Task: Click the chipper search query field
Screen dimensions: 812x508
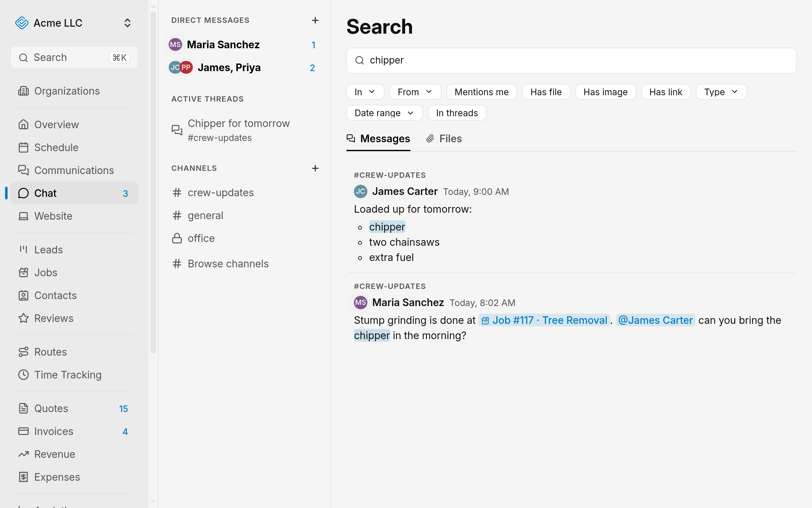Action: point(571,60)
